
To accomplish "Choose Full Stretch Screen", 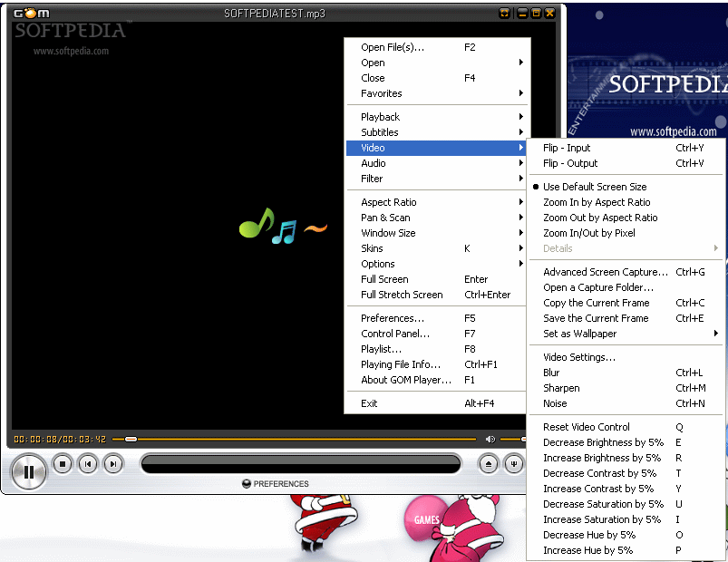I will pyautogui.click(x=436, y=295).
